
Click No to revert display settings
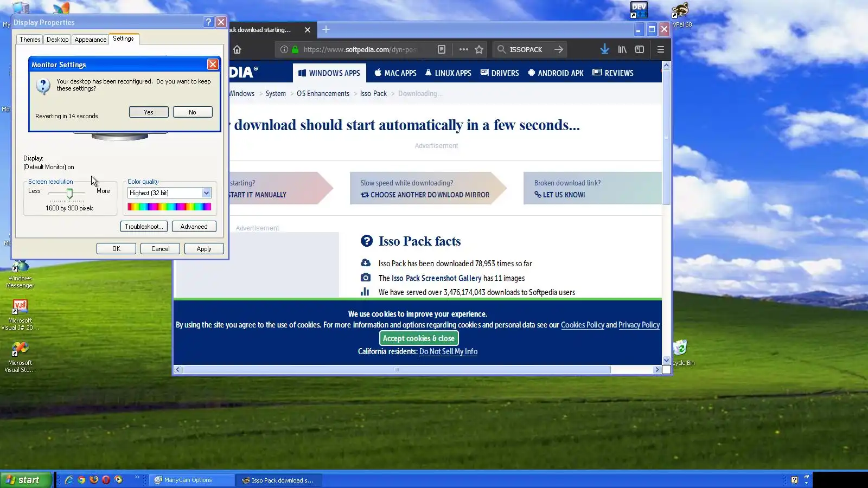point(193,112)
